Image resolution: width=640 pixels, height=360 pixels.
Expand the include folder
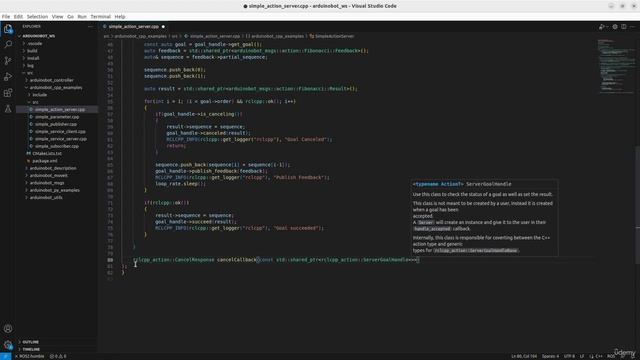pos(57,95)
